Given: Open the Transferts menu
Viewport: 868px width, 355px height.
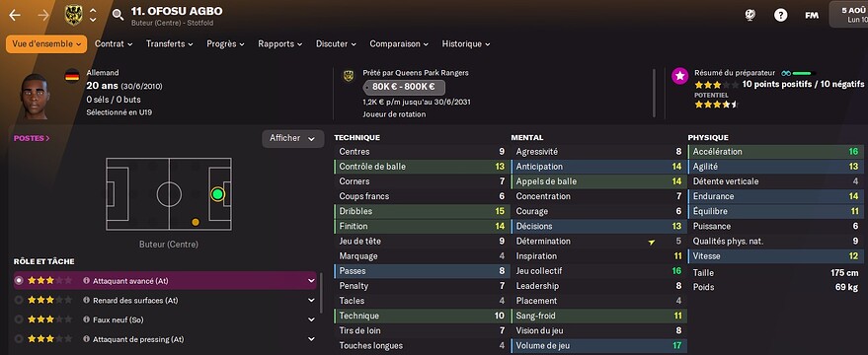Looking at the screenshot, I should (170, 43).
